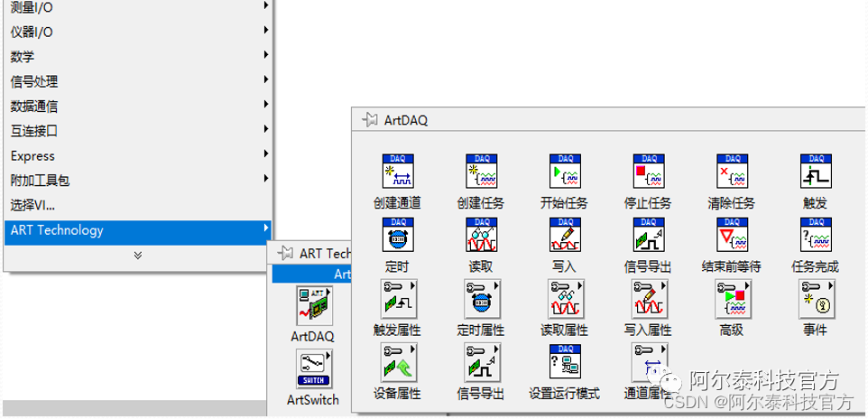Screen dimensions: 868x419
Task: Pick the 开始任务 VI icon
Action: [565, 172]
